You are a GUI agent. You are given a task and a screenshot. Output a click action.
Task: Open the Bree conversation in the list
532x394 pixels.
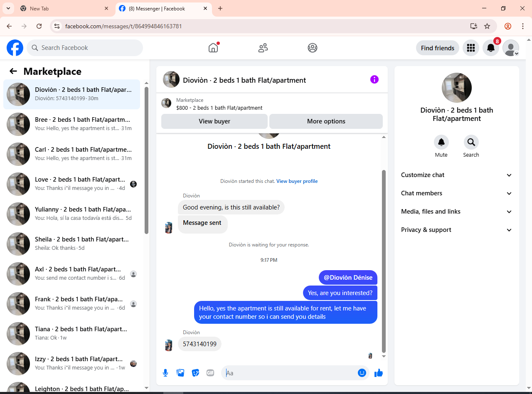[x=72, y=124]
